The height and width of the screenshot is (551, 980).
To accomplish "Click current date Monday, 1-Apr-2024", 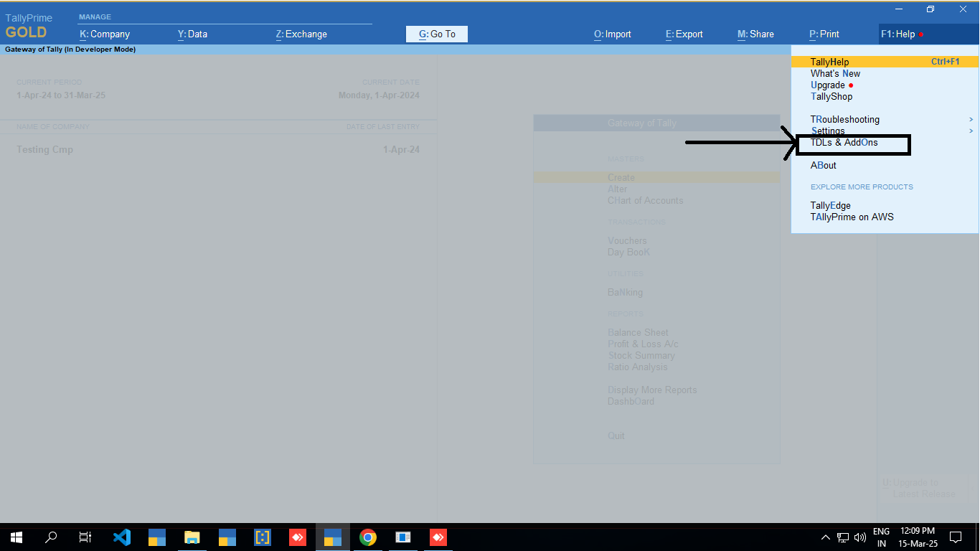I will (x=379, y=95).
